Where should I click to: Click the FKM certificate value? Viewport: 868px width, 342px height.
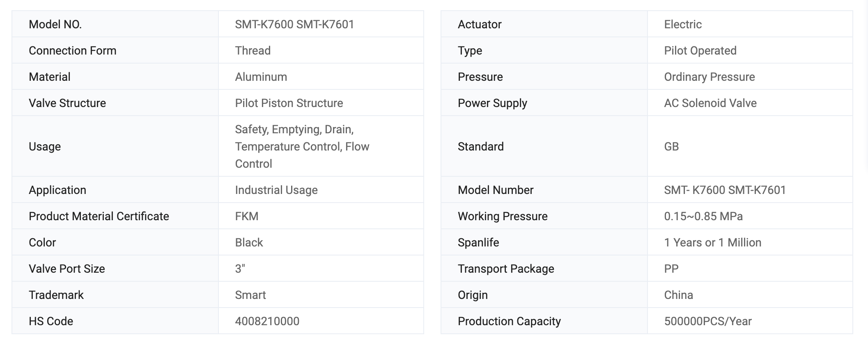(246, 216)
